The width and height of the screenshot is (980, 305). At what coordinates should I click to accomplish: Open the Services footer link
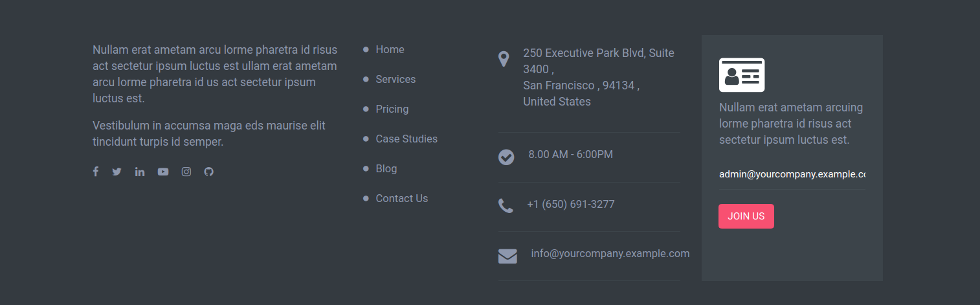coord(395,79)
